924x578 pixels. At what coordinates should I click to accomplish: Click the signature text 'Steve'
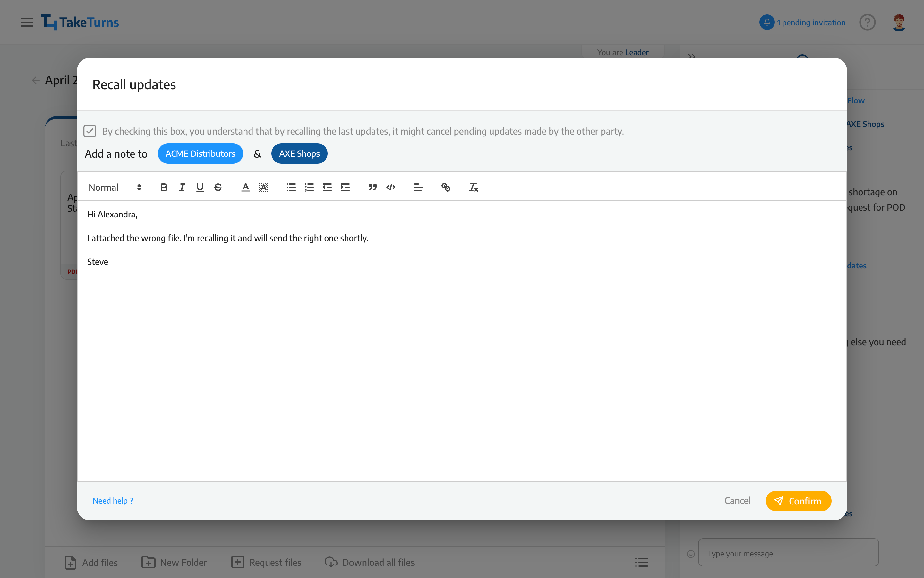pyautogui.click(x=97, y=262)
